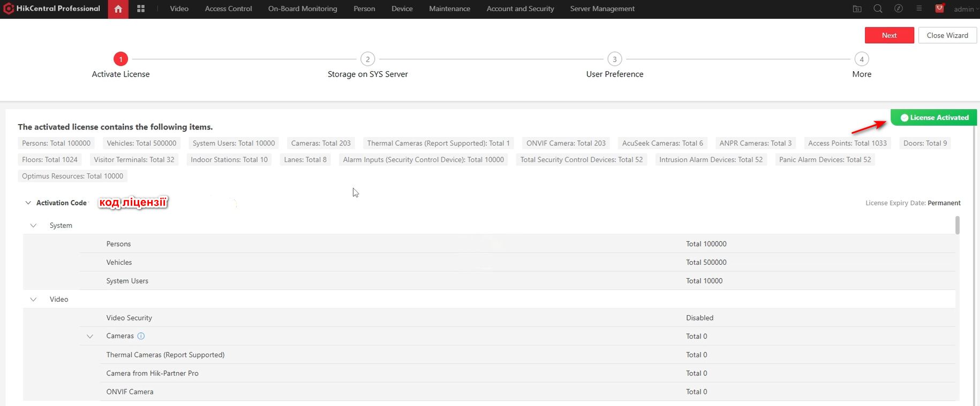
Task: Click the list menu icon in header
Action: (919, 9)
